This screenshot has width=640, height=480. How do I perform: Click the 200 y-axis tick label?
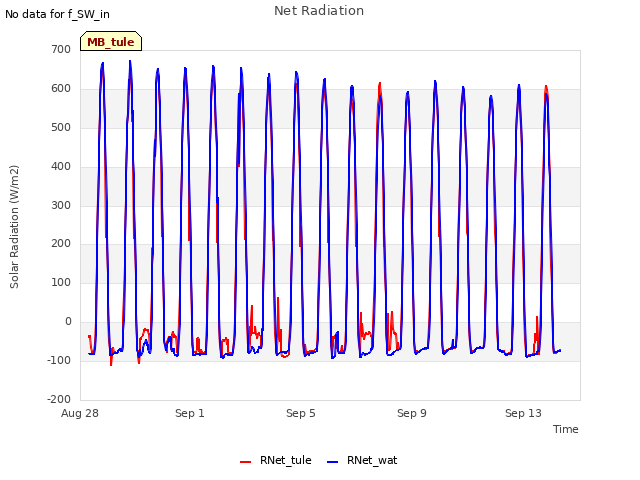(x=61, y=244)
